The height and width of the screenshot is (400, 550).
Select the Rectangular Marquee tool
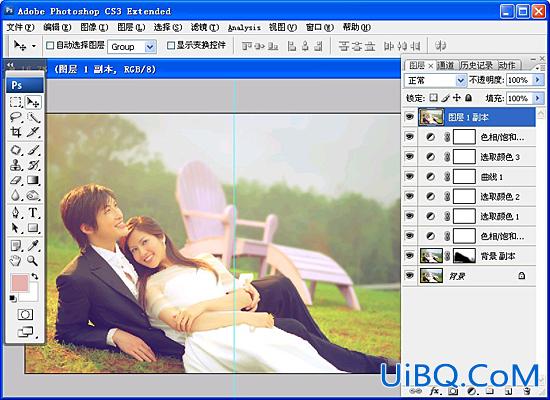(16, 102)
